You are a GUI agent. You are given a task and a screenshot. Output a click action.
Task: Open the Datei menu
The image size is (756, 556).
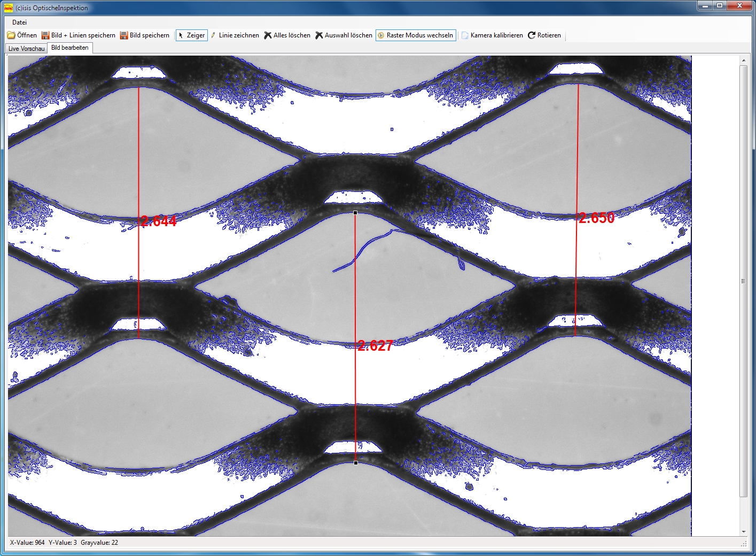(19, 22)
